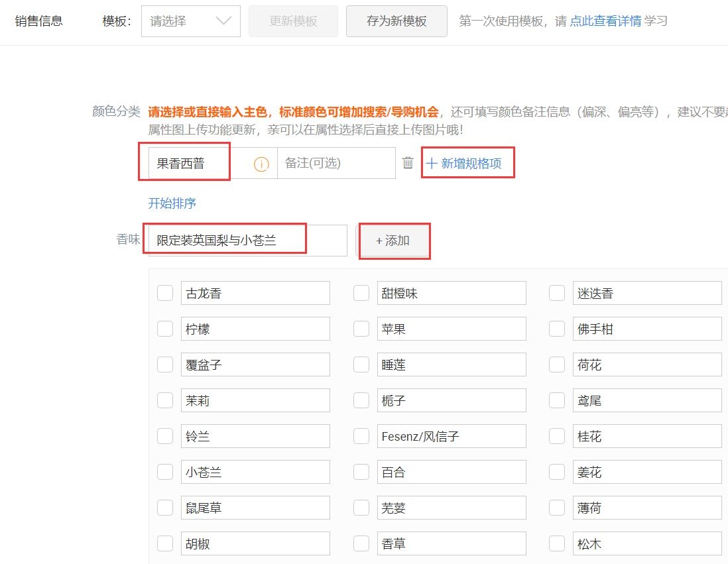The image size is (728, 564).
Task: Delete the color entry via trash icon
Action: pos(408,163)
